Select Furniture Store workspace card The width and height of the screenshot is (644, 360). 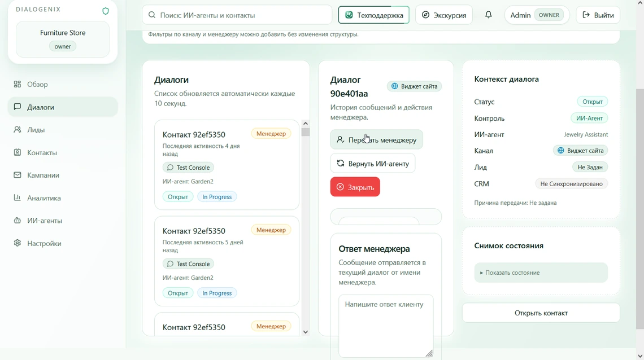click(63, 39)
